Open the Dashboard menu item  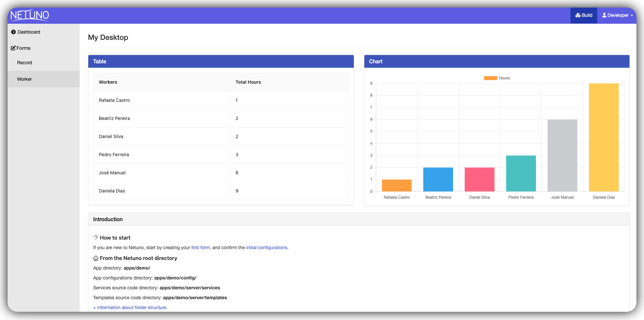(x=29, y=32)
